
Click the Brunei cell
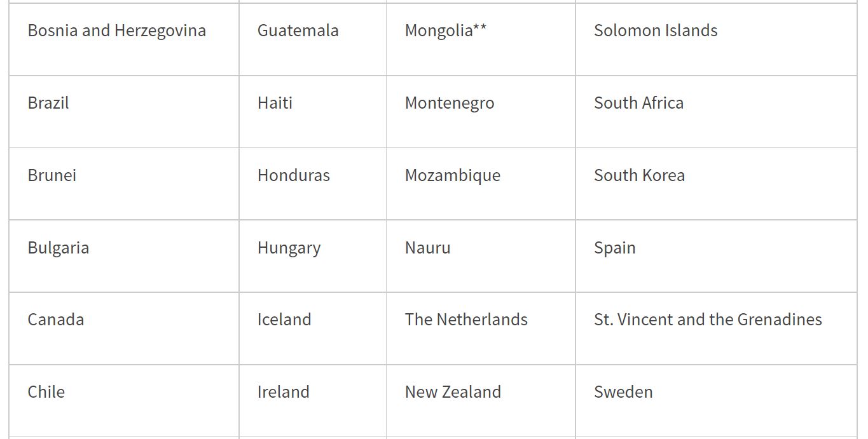click(52, 175)
